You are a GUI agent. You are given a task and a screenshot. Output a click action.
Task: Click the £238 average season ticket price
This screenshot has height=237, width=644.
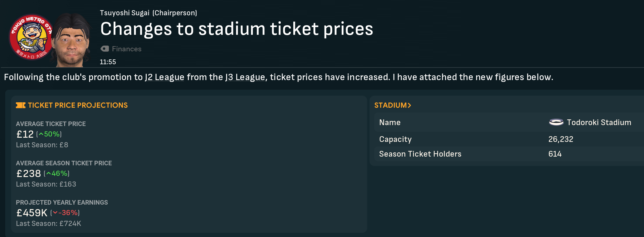pyautogui.click(x=28, y=174)
